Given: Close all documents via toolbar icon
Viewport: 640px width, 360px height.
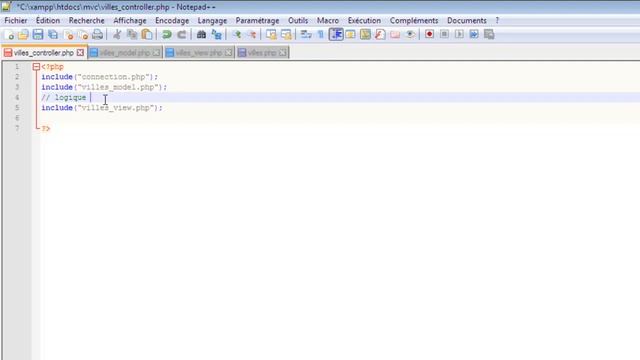Looking at the screenshot, I should coord(83,35).
